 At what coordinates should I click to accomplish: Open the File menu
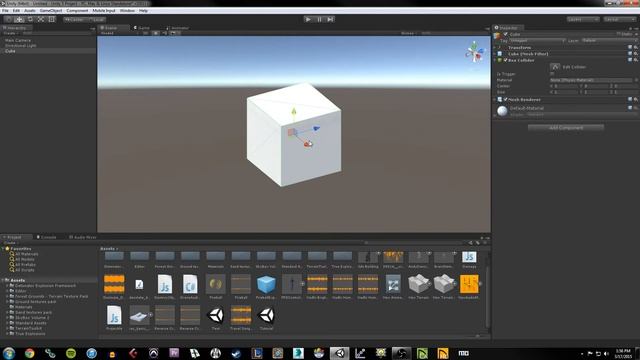5,11
